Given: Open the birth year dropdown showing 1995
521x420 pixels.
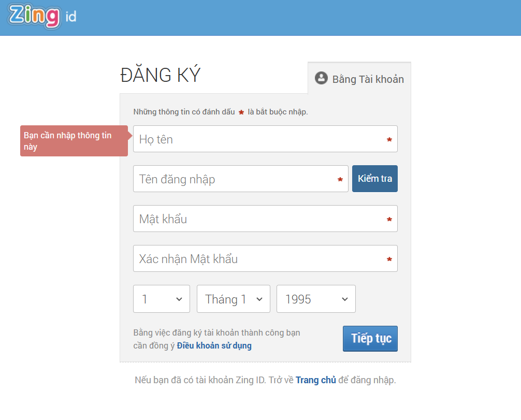Looking at the screenshot, I should point(315,299).
